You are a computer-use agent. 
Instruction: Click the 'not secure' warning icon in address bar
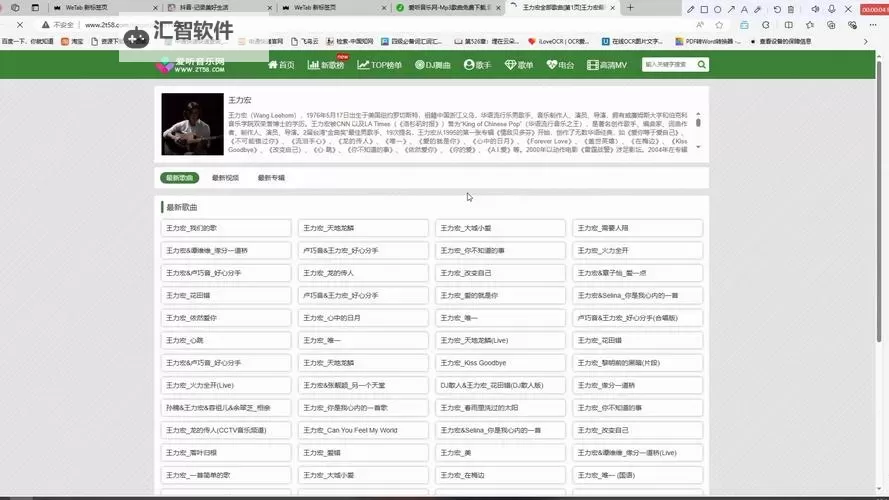pos(45,25)
